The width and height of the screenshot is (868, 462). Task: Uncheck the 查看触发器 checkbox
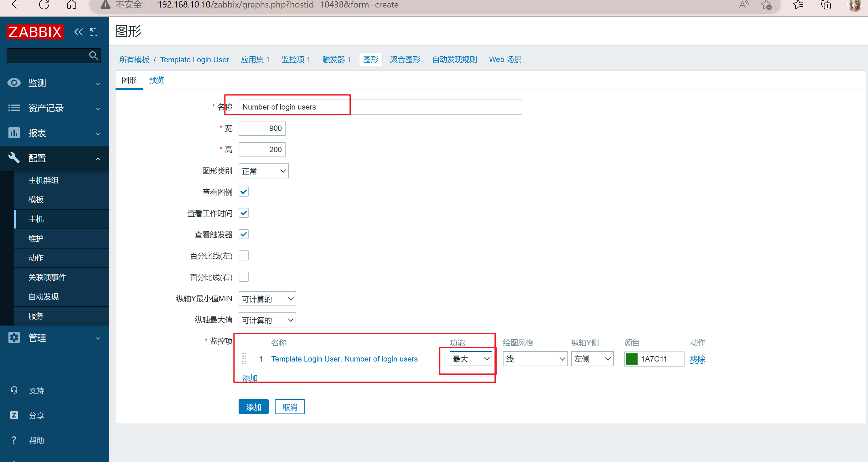244,234
